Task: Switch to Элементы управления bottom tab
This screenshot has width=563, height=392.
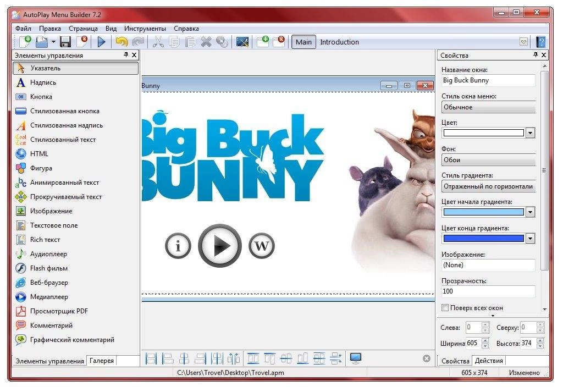Action: tap(50, 361)
